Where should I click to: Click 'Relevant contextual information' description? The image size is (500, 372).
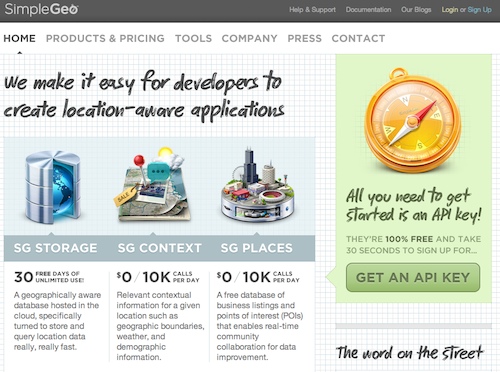(x=160, y=326)
